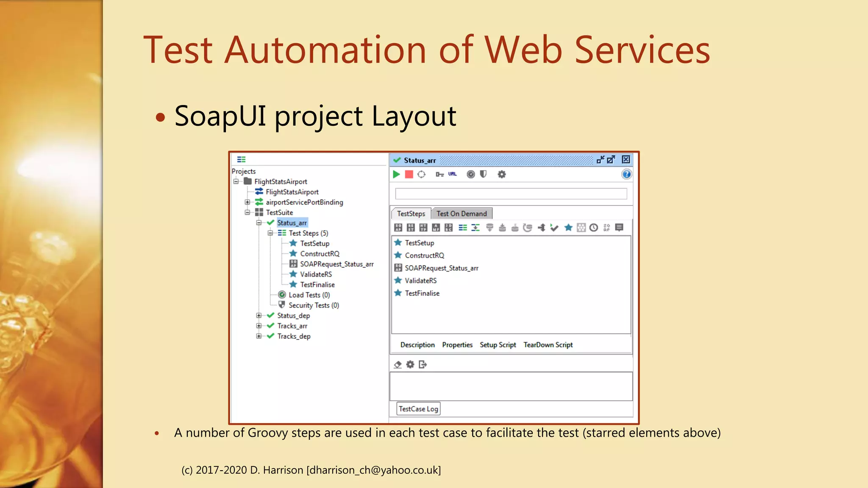Collapse the Status_arr test case node
The width and height of the screenshot is (868, 488).
(x=259, y=222)
